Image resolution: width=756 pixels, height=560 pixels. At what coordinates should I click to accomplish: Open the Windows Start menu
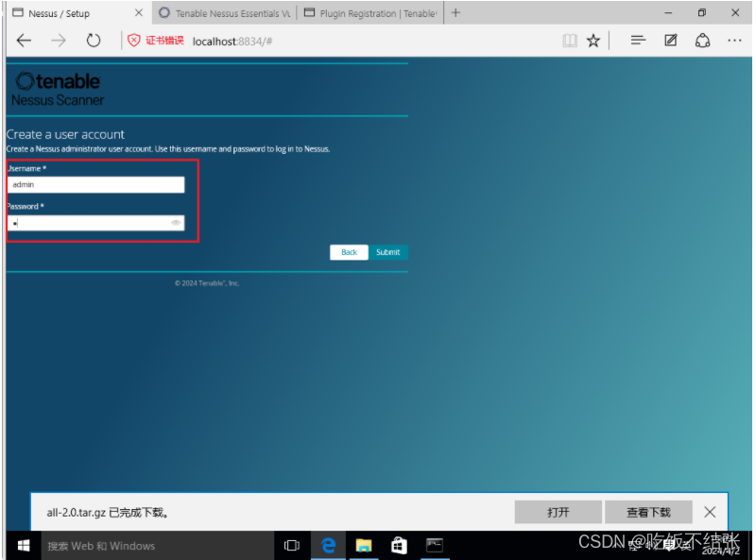23,546
